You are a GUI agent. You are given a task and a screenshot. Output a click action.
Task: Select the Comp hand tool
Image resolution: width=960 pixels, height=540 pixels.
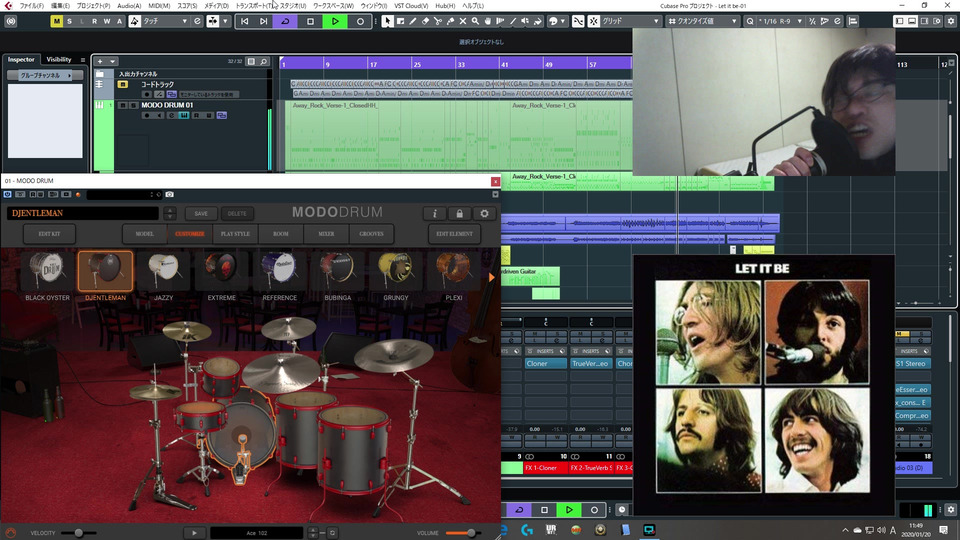click(x=488, y=21)
